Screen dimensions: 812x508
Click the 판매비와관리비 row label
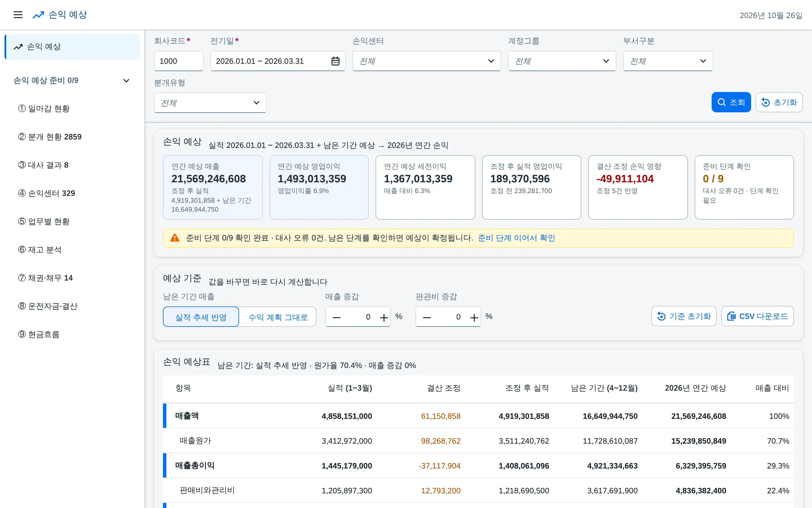[x=207, y=491]
